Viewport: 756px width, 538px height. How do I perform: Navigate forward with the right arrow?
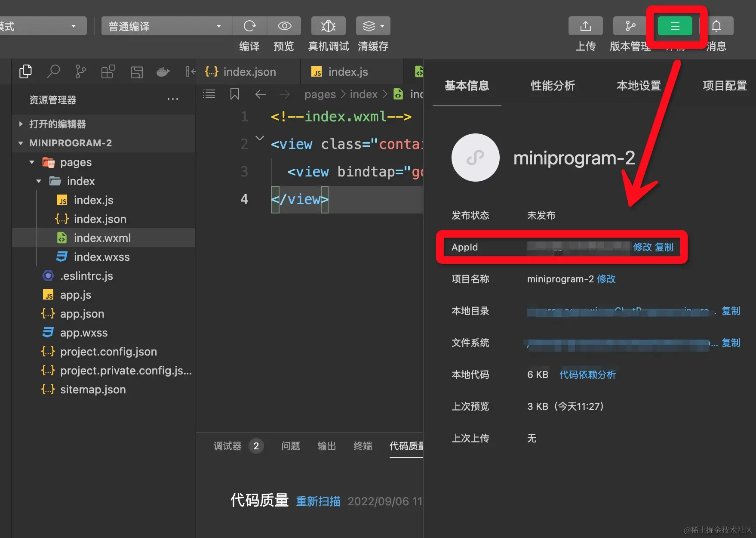(285, 94)
